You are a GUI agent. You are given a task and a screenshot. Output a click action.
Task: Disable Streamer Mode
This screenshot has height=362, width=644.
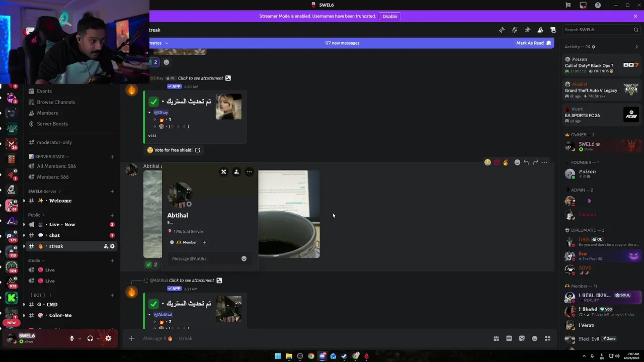pyautogui.click(x=389, y=16)
